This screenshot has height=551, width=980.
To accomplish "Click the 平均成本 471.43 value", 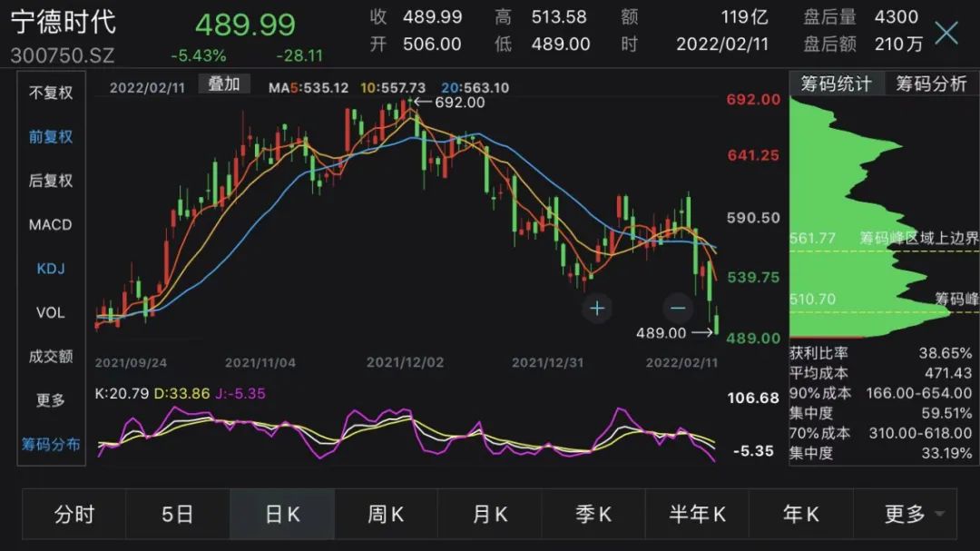I will [x=948, y=373].
